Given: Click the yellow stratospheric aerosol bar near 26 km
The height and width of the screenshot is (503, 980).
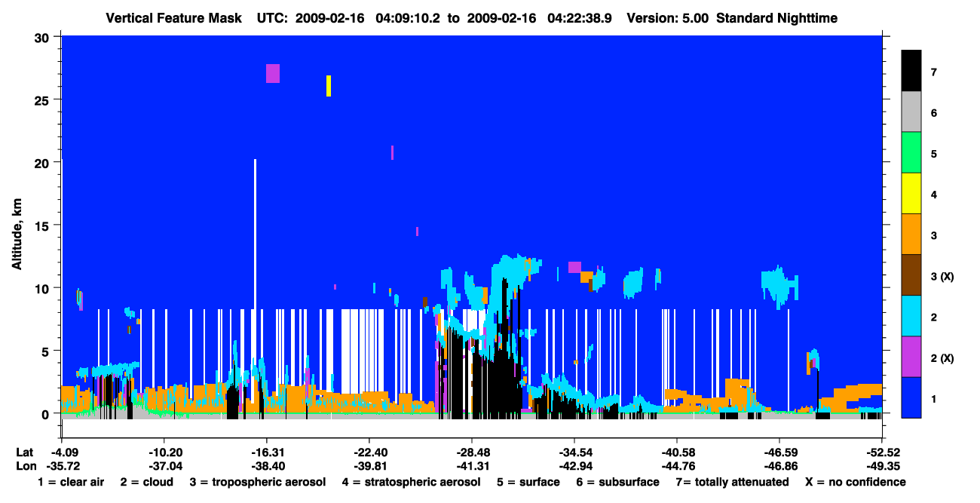Looking at the screenshot, I should pyautogui.click(x=329, y=85).
